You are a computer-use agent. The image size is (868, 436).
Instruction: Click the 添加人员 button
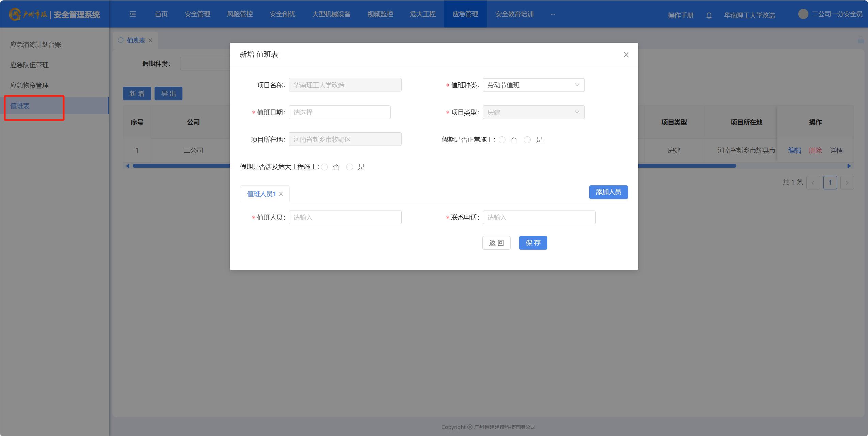608,192
